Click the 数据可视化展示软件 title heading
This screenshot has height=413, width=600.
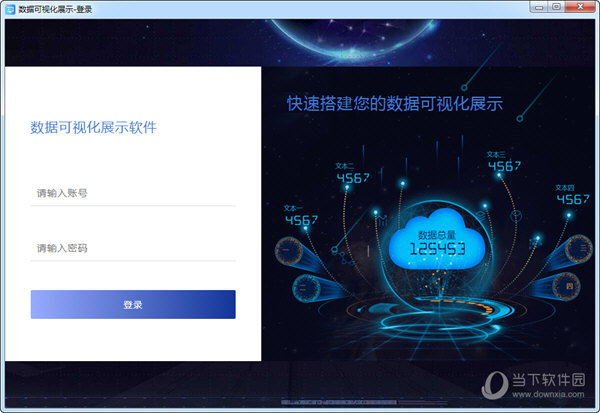tap(93, 127)
